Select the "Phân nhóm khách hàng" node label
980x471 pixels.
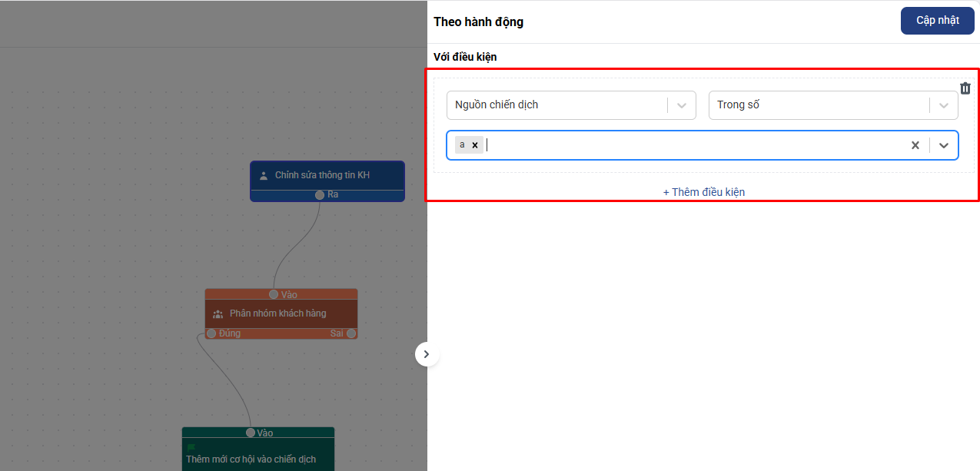(x=277, y=313)
